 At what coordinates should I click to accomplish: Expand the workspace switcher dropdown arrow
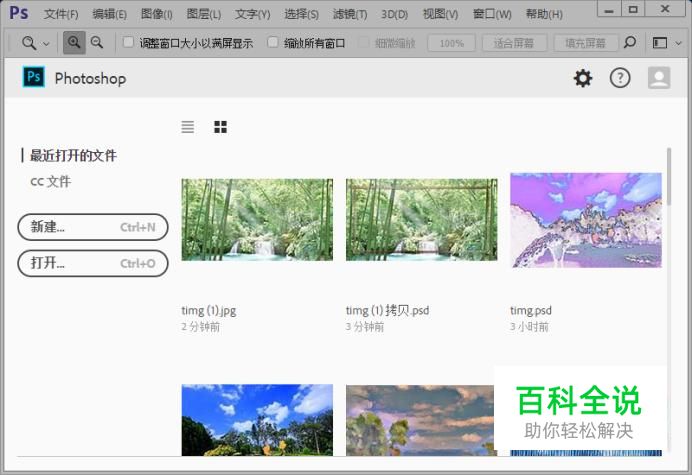(679, 43)
